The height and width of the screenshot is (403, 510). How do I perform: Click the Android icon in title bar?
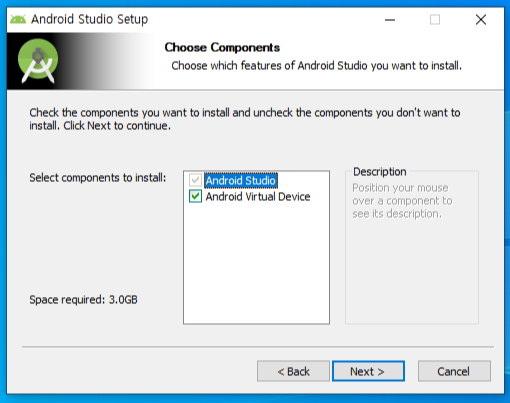tap(18, 19)
